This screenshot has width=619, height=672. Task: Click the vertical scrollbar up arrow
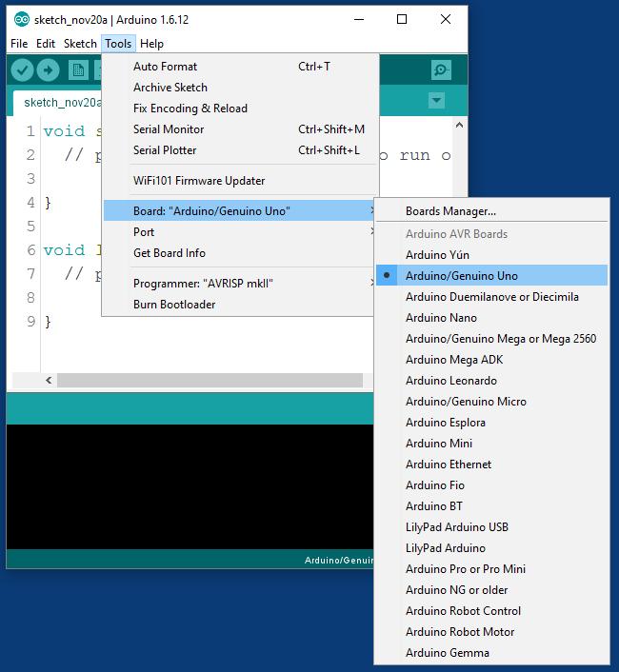point(460,125)
